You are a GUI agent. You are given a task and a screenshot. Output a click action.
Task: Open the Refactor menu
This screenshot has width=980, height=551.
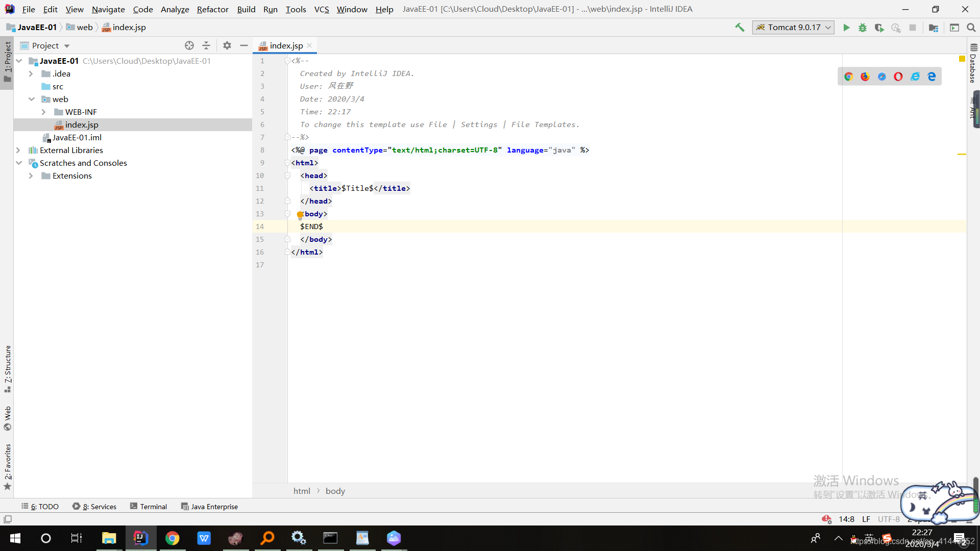coord(212,9)
